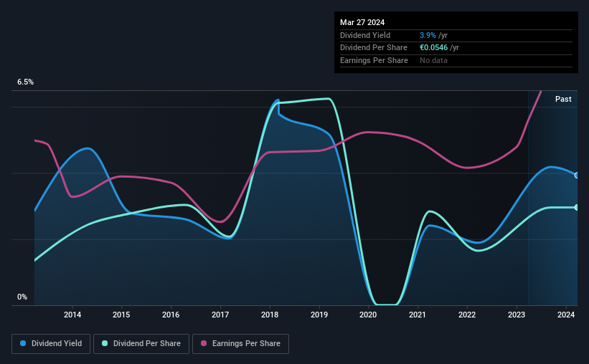Click the 2014 x-axis label

(72, 315)
